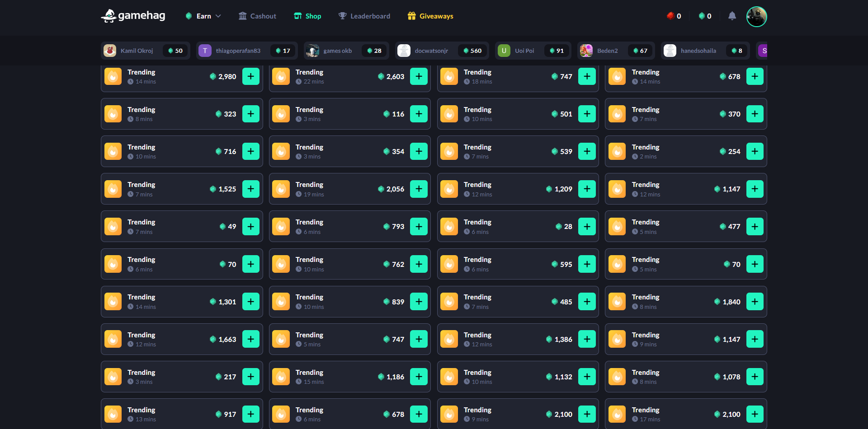This screenshot has width=868, height=429.
Task: Open docwatsonjr's 560 gem activity entry
Action: [x=442, y=51]
